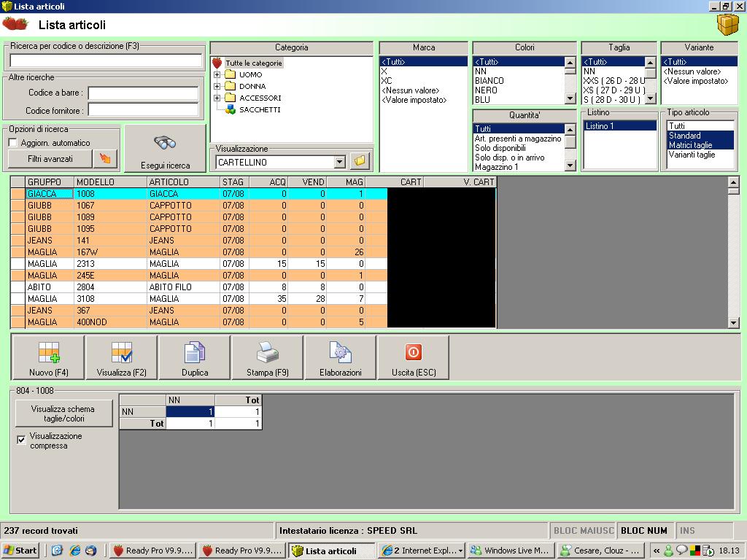Click NN quantity cell in size grid
Viewport: 747px width, 560px height.
(x=190, y=412)
